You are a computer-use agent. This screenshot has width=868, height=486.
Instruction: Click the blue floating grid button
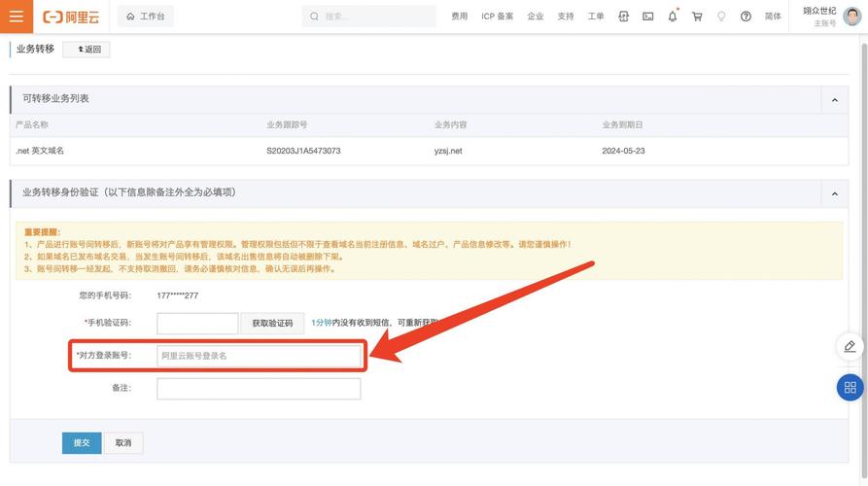(850, 387)
